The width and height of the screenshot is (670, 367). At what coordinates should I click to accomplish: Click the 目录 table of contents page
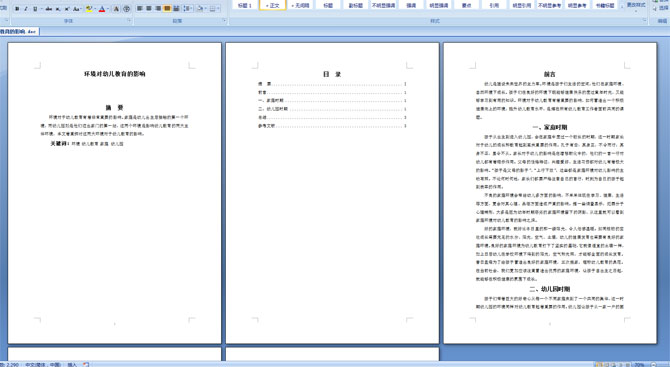click(x=332, y=193)
